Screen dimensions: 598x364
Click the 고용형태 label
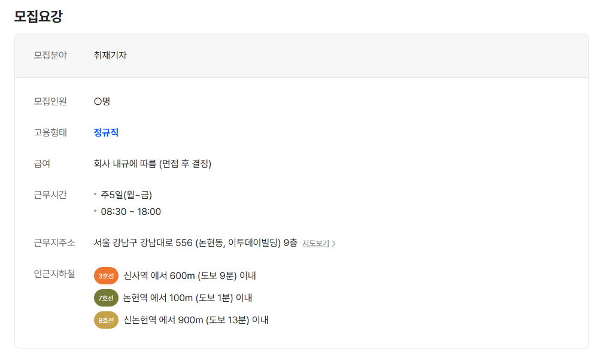click(50, 132)
